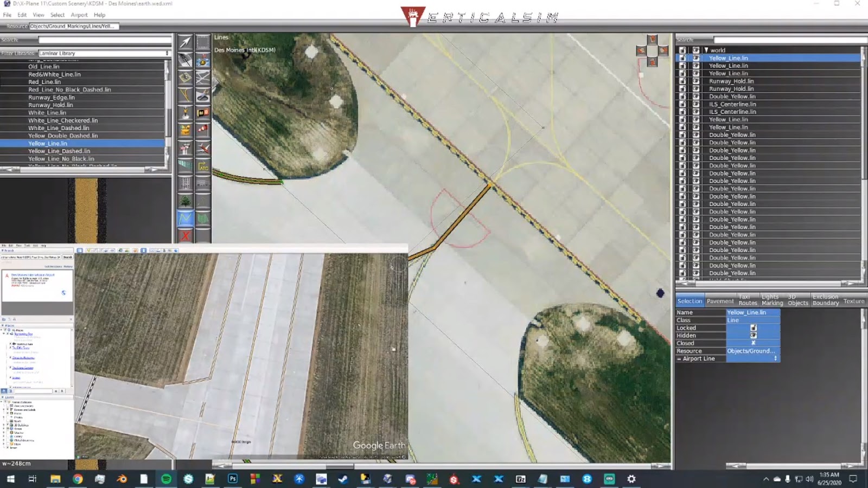
Task: Choose the Sealane tool with water icon
Action: coord(203,60)
